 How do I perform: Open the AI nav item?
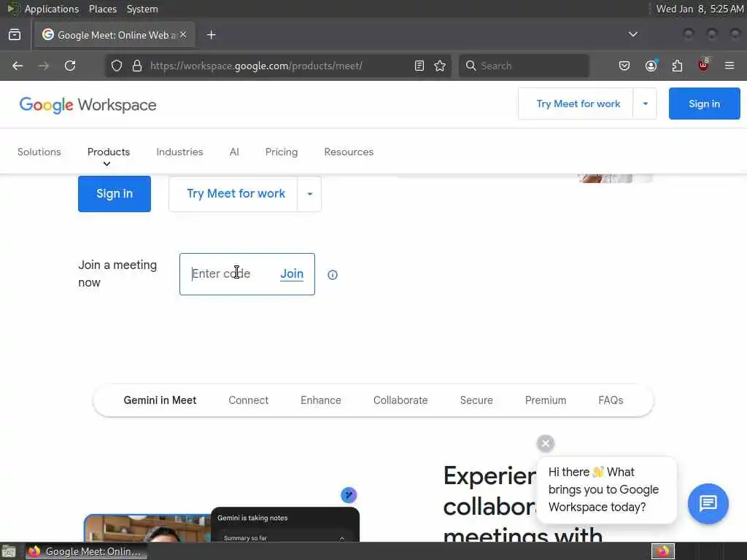click(234, 152)
